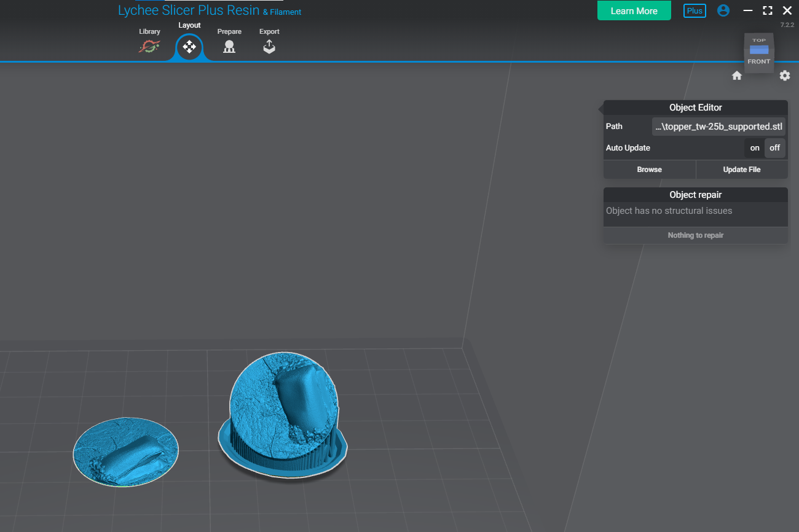Close the Lychee Slicer window
The width and height of the screenshot is (799, 532).
[787, 10]
